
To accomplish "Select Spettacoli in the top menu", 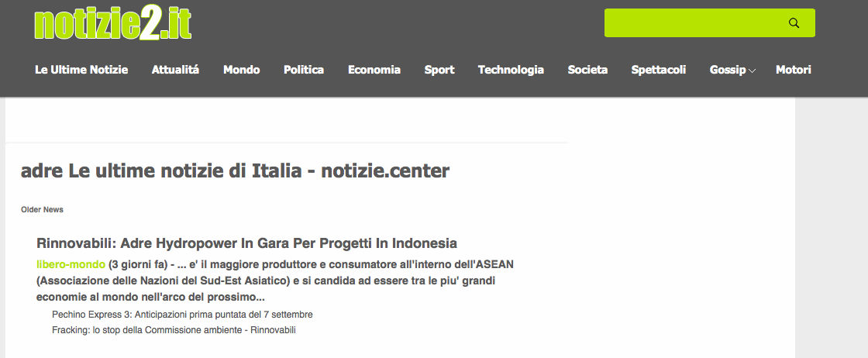I will pos(659,70).
